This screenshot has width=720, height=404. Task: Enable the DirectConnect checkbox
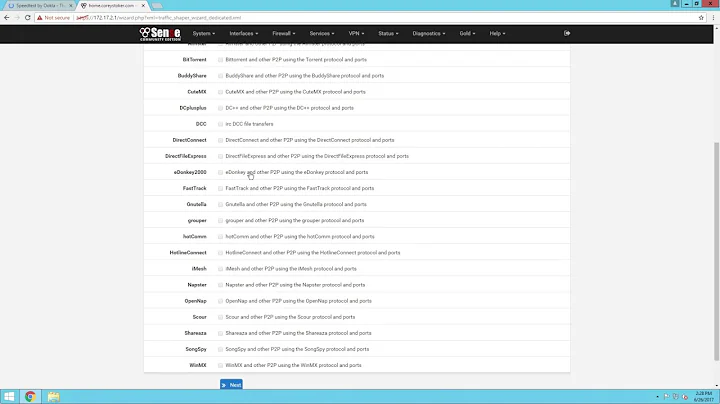(x=220, y=140)
